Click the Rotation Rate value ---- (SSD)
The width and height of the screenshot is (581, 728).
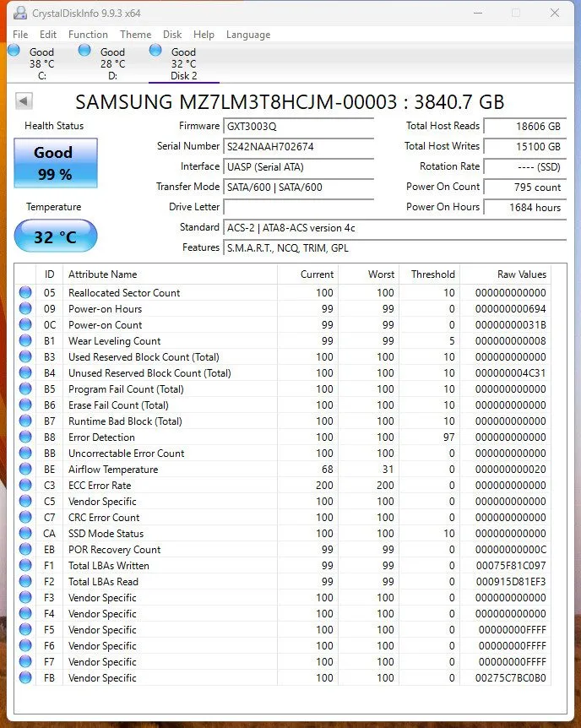(524, 166)
